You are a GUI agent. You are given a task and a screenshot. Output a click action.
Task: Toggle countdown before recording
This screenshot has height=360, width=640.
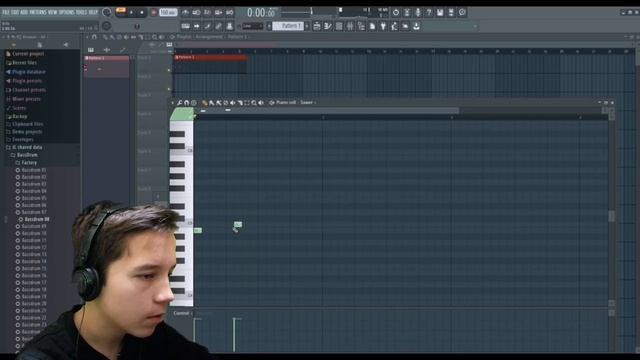tap(207, 13)
